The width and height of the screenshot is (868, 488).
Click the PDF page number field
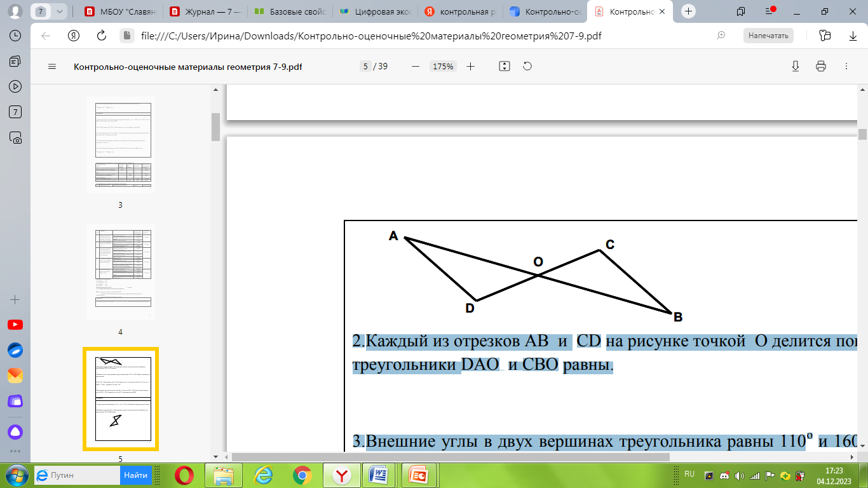click(x=365, y=66)
